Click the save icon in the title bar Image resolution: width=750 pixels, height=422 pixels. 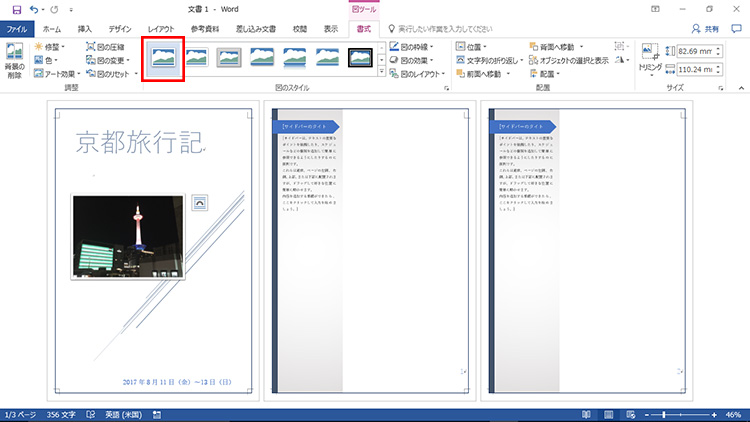coord(16,9)
